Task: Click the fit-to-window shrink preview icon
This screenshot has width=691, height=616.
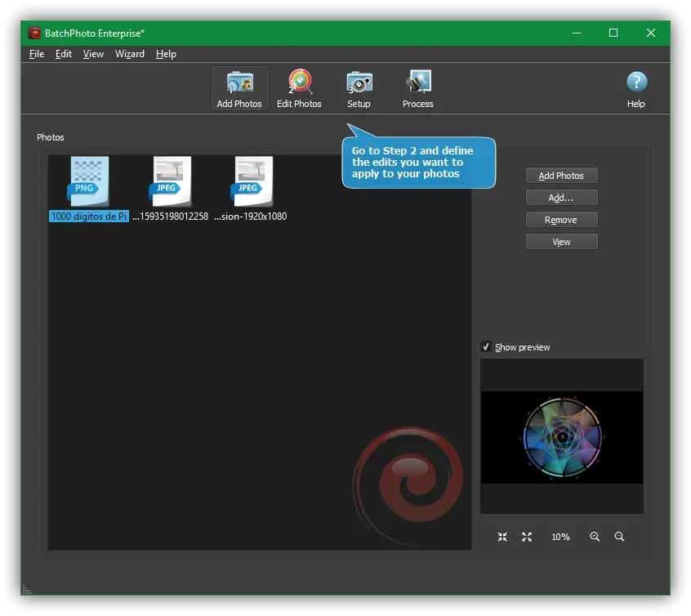Action: (502, 537)
